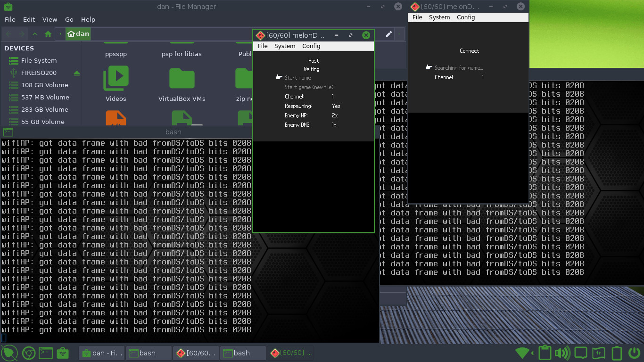Open Wi-Fi network tray icon

click(x=522, y=353)
